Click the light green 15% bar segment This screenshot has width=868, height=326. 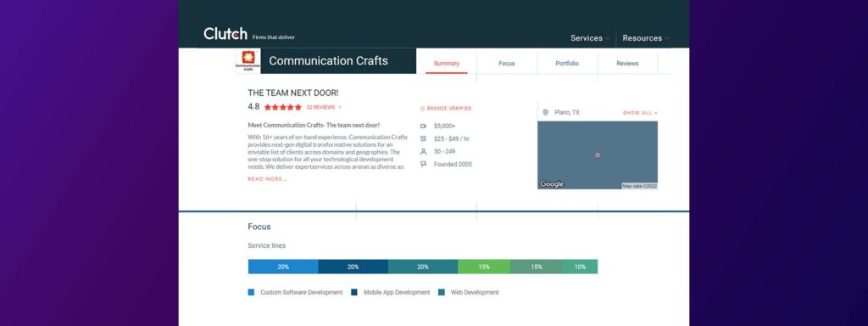(x=484, y=267)
